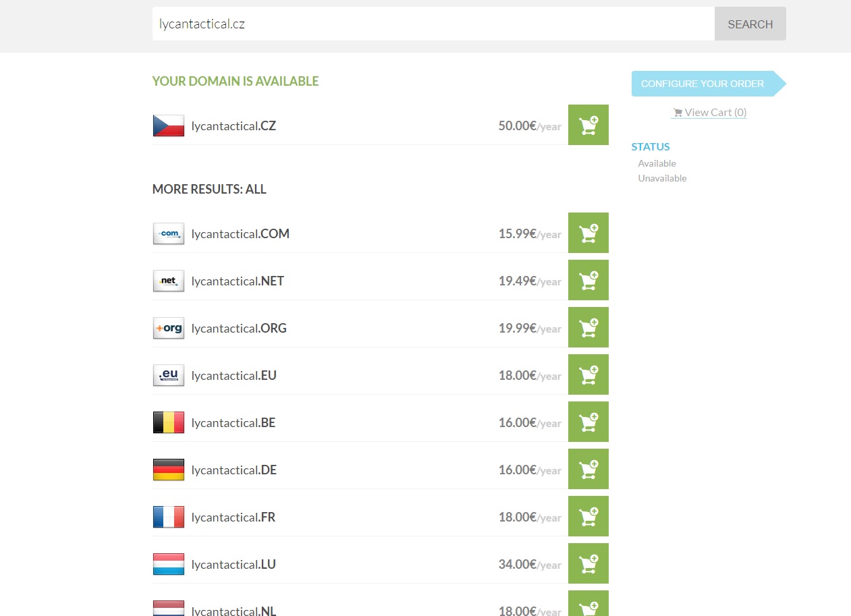Click 'More Results: All' heading
Image resolution: width=851 pixels, height=616 pixels.
click(x=209, y=189)
